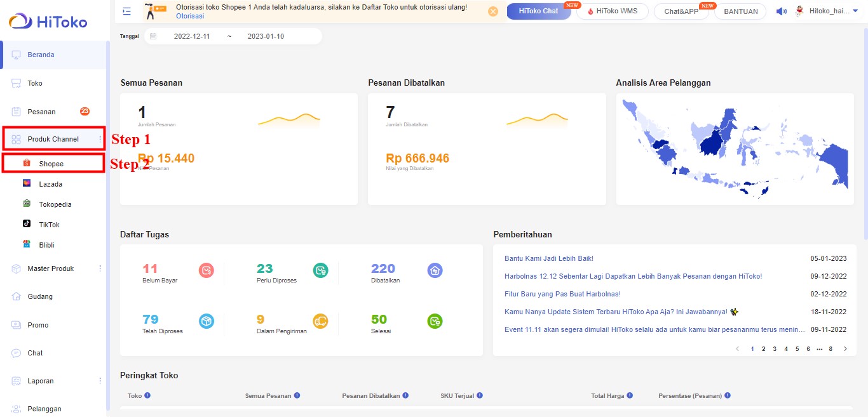Click the BANTUAN help button
This screenshot has height=417, width=868.
[741, 11]
